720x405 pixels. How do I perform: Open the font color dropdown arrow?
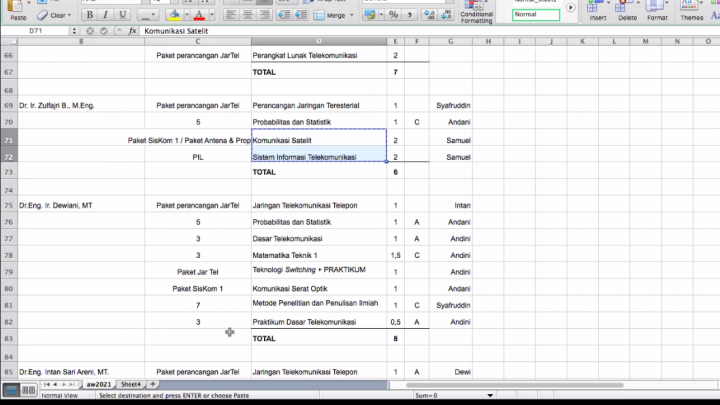pyautogui.click(x=211, y=16)
